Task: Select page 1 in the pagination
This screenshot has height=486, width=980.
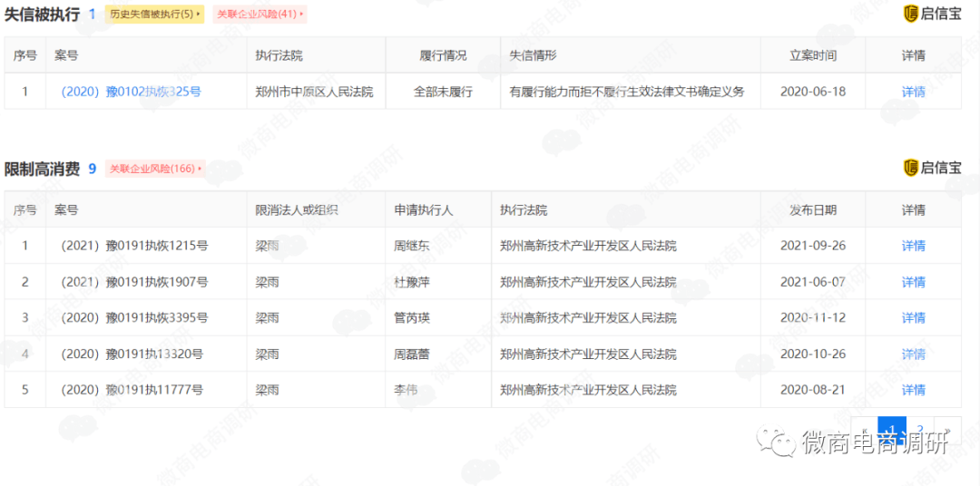Action: tap(892, 430)
